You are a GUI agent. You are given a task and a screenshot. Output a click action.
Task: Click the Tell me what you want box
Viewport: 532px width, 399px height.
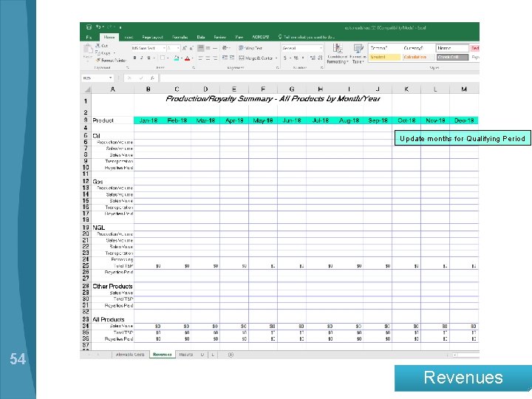307,37
